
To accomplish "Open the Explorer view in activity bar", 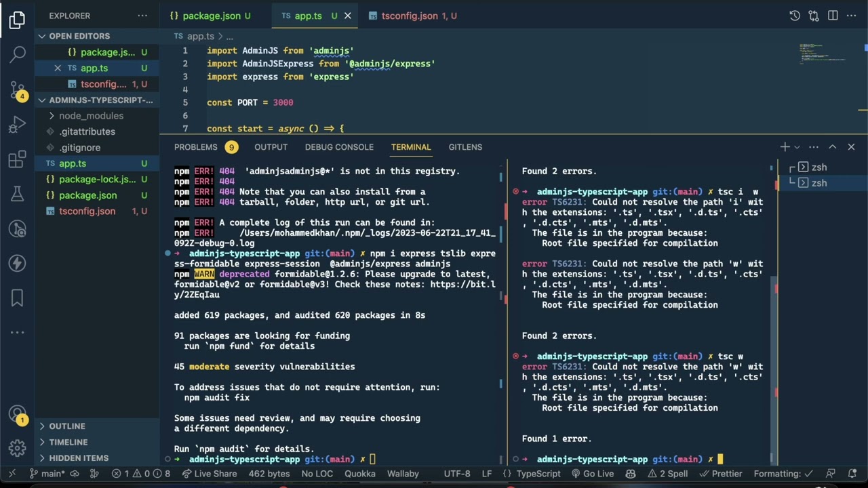I will click(x=18, y=20).
